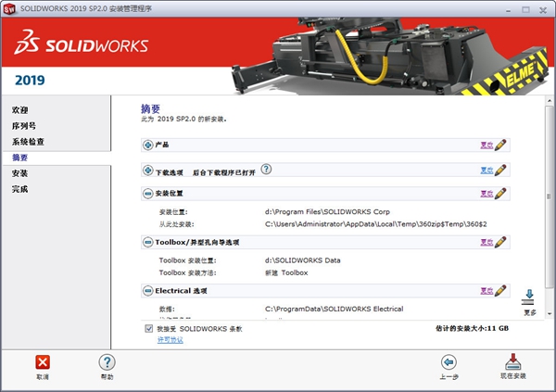Expand the 产品 section

[x=147, y=145]
